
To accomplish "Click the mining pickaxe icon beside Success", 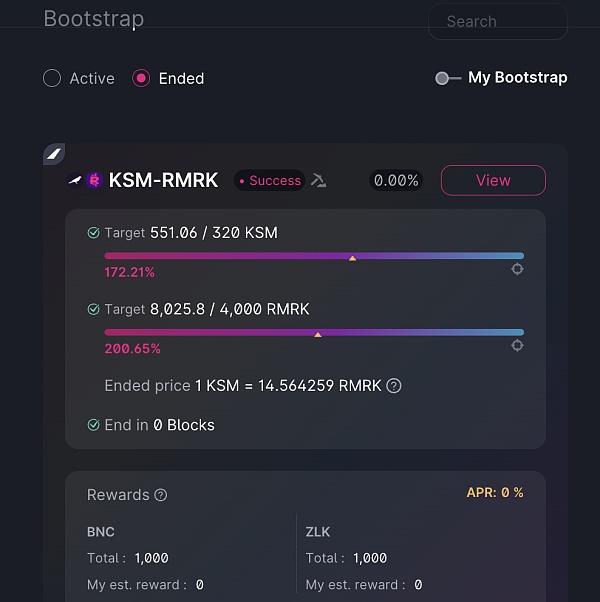I will click(x=318, y=180).
